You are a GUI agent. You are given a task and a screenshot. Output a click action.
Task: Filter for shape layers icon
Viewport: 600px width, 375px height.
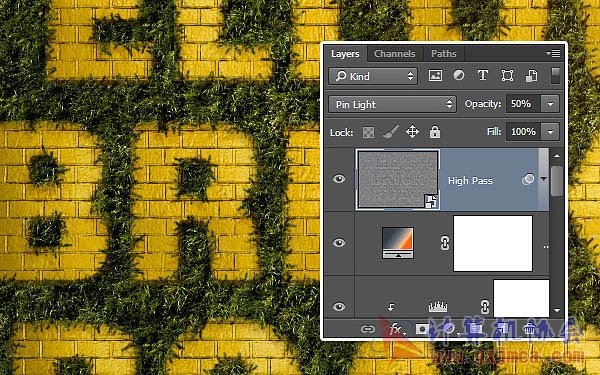tap(507, 76)
